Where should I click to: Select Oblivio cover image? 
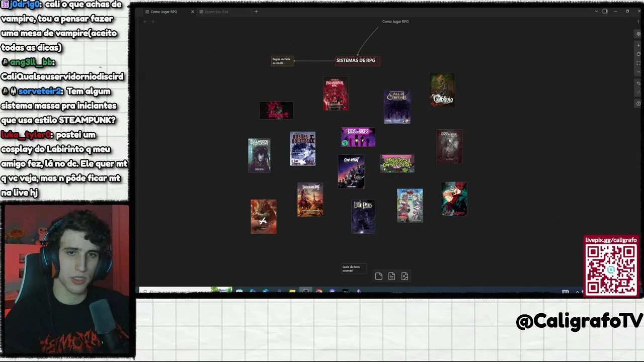442,90
